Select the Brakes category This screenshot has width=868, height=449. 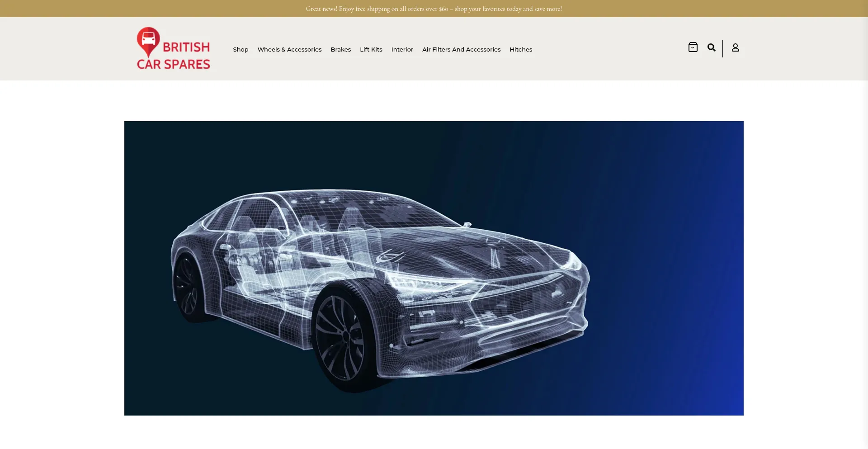click(340, 49)
